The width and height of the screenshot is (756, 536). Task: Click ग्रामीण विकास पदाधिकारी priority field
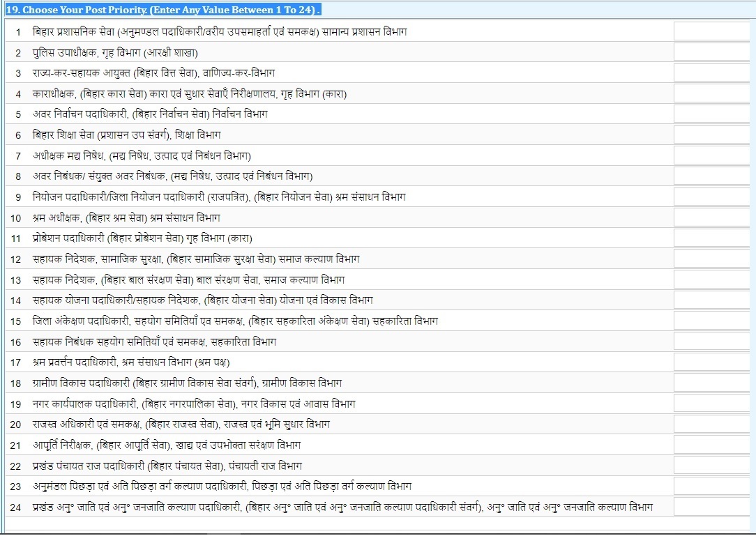tap(711, 383)
